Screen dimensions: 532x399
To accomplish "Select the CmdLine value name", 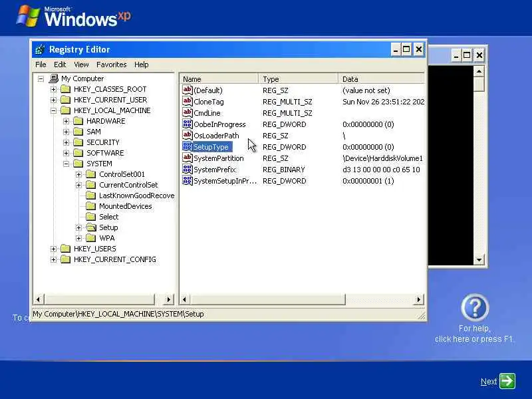I will (207, 113).
